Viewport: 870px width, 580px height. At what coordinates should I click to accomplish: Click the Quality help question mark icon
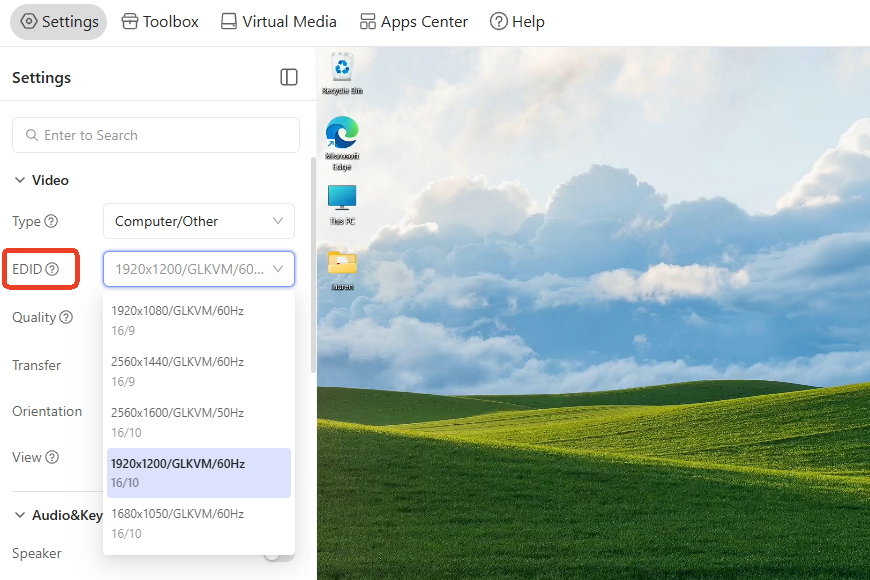click(66, 317)
